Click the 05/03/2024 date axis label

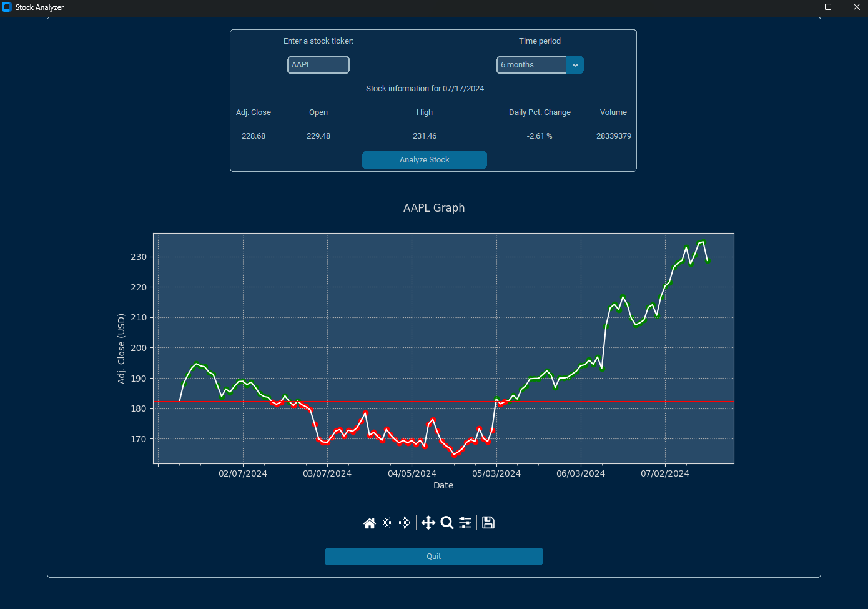click(496, 473)
